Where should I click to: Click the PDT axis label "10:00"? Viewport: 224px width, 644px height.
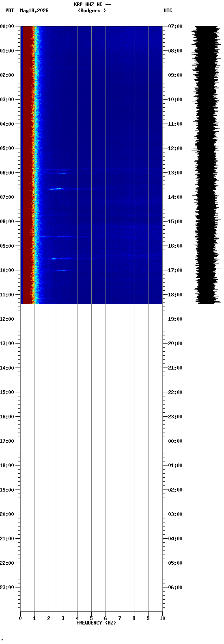point(7,270)
